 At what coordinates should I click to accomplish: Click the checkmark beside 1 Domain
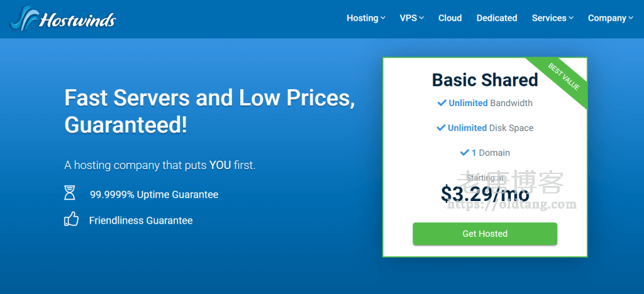click(x=465, y=153)
